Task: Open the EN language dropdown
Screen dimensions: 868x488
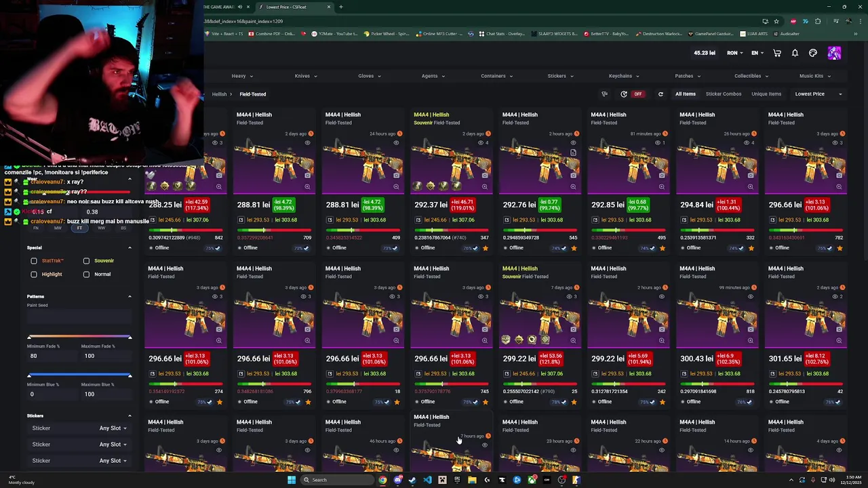Action: (757, 53)
